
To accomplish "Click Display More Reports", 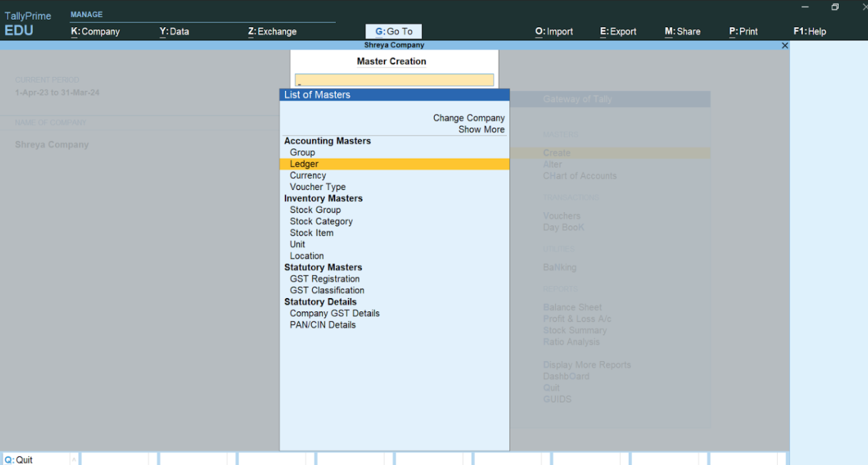I will (x=587, y=365).
